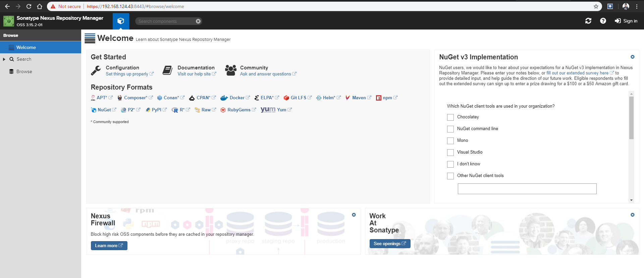Open the CPAN format link
Screen dimensions: 644x278
tap(203, 98)
